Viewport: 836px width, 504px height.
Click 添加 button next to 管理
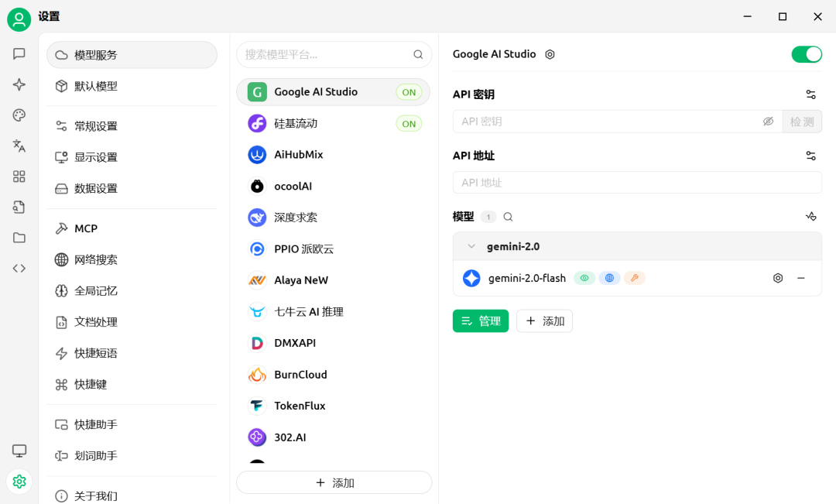544,321
